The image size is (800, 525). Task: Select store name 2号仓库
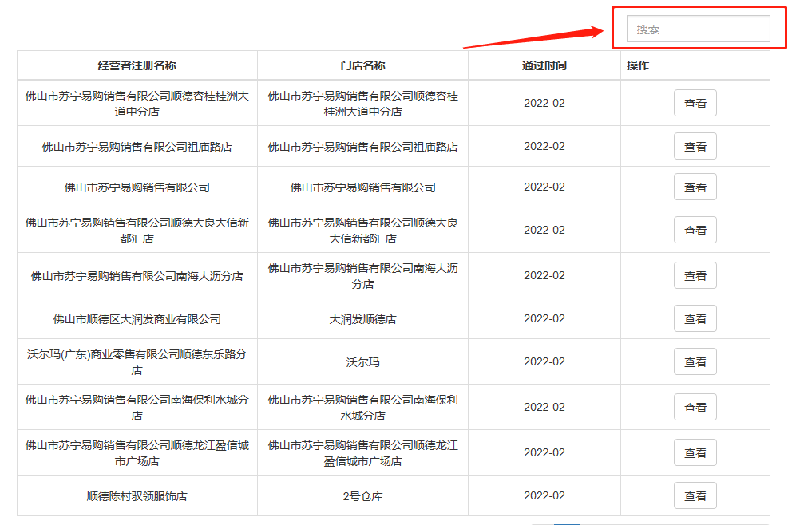(363, 496)
